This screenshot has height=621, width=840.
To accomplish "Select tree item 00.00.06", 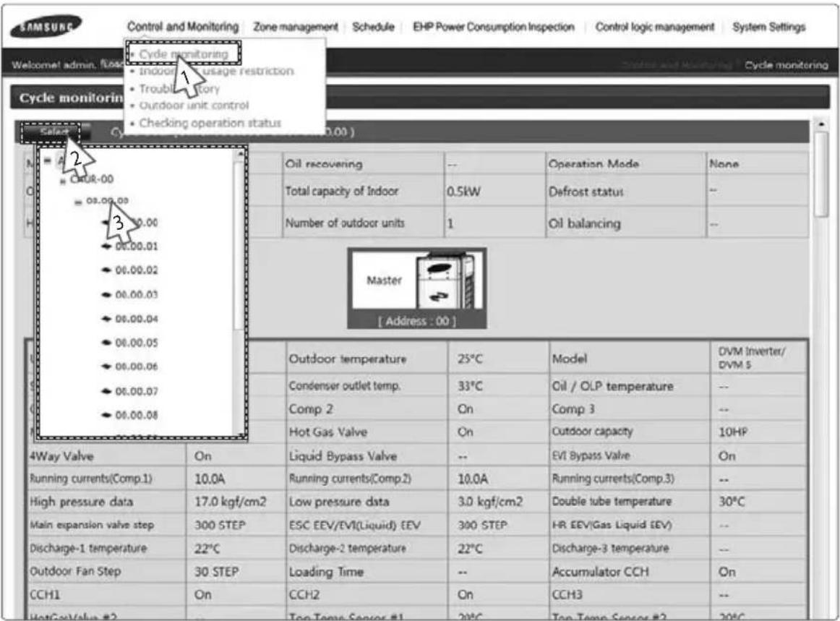I will coord(137,367).
